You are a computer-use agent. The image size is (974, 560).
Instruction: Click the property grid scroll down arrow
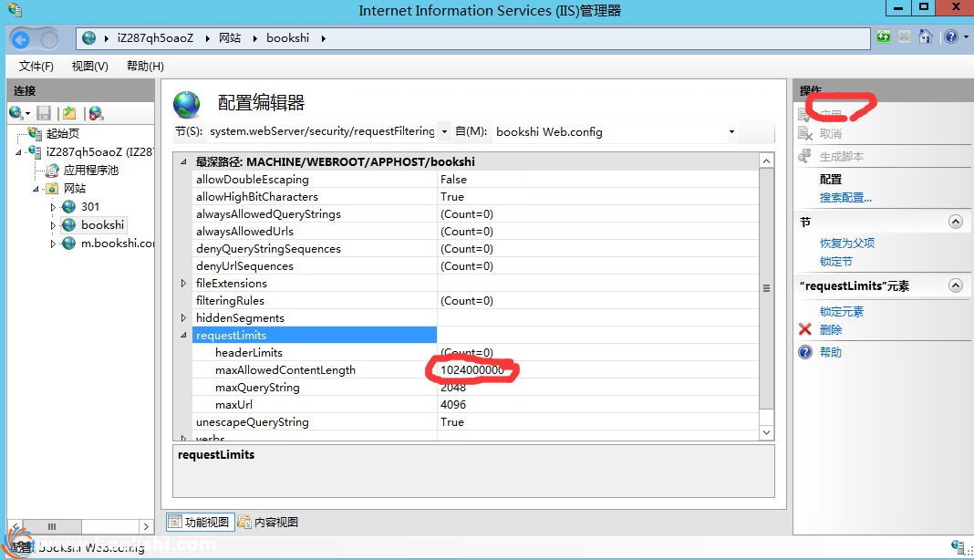[x=767, y=432]
